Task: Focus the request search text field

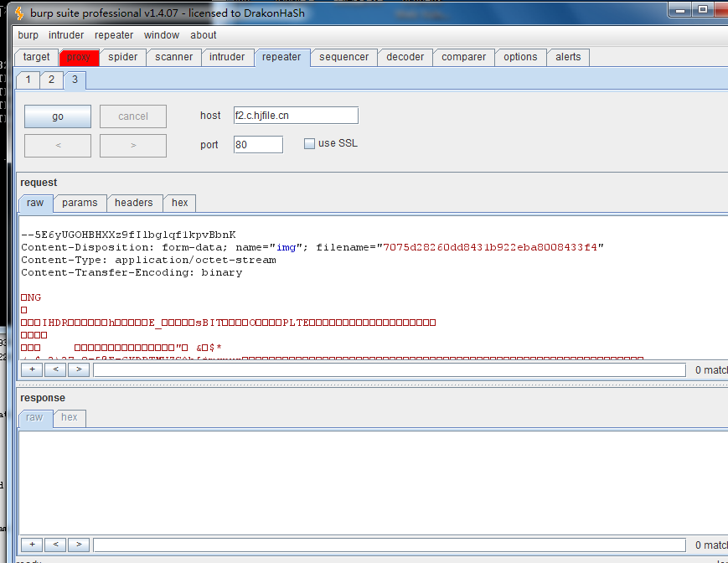Action: (390, 370)
